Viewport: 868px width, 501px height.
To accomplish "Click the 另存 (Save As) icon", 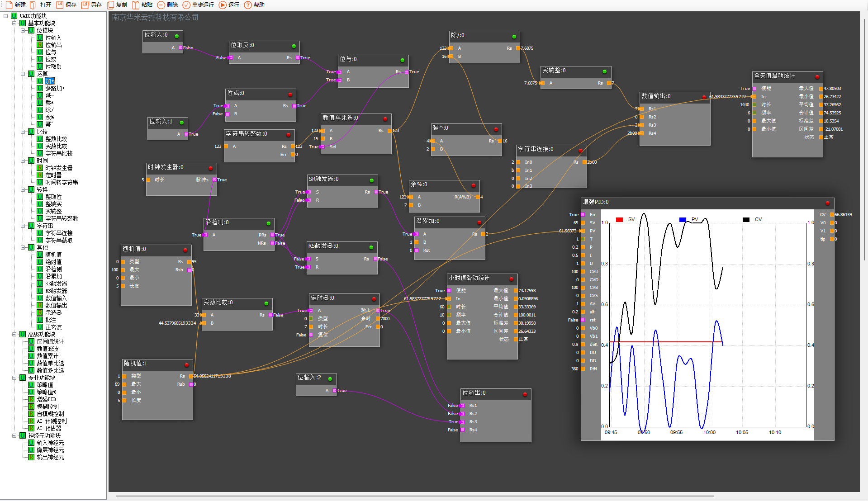I will pos(85,5).
